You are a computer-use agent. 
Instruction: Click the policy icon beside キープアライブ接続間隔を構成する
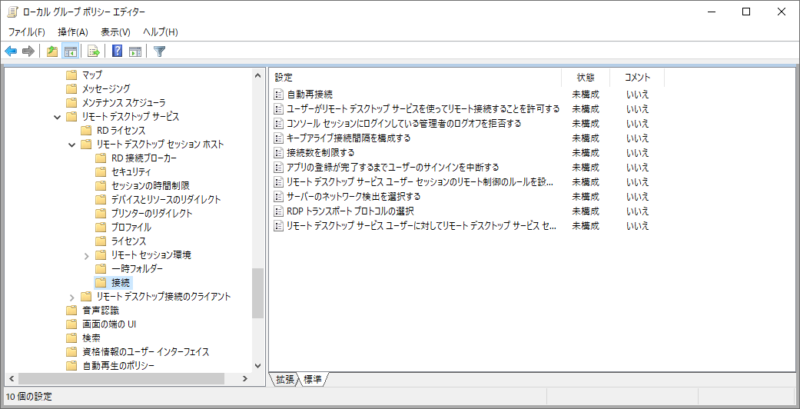pos(278,138)
